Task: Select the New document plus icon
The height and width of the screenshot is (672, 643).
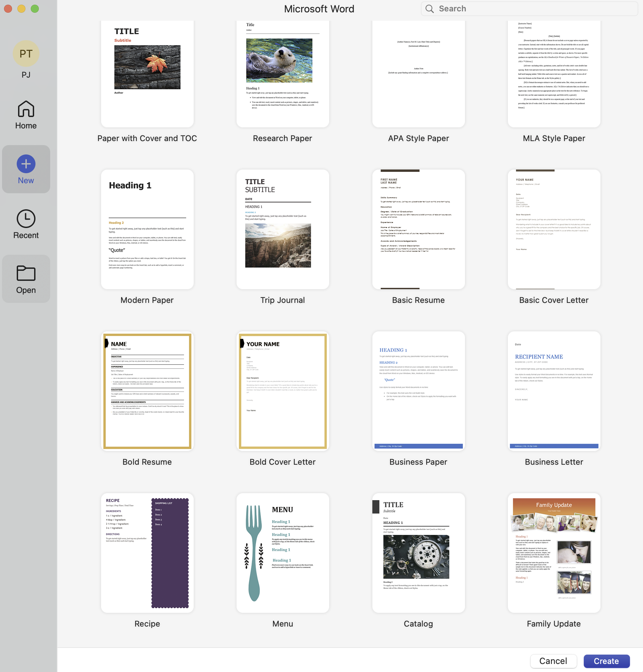Action: [x=26, y=164]
